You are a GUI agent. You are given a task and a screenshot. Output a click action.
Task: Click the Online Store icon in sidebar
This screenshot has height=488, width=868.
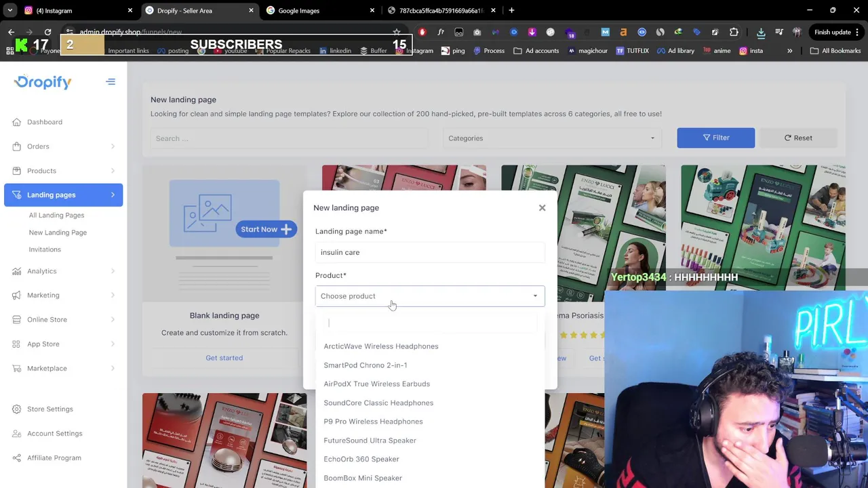16,320
